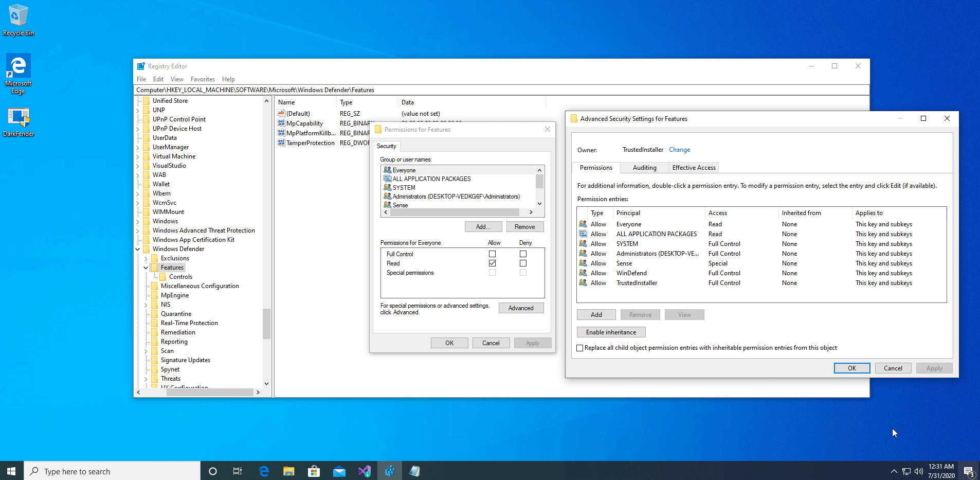Tick Deny Read for Everyone

click(x=523, y=263)
